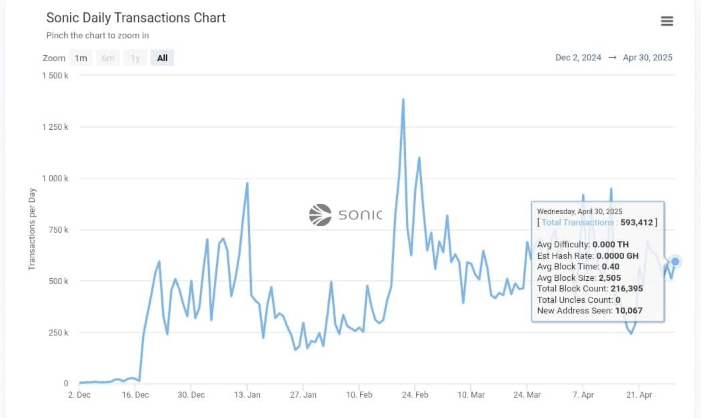
Task: Click Total Transactions value 593,412 in tooltip
Action: click(x=637, y=222)
